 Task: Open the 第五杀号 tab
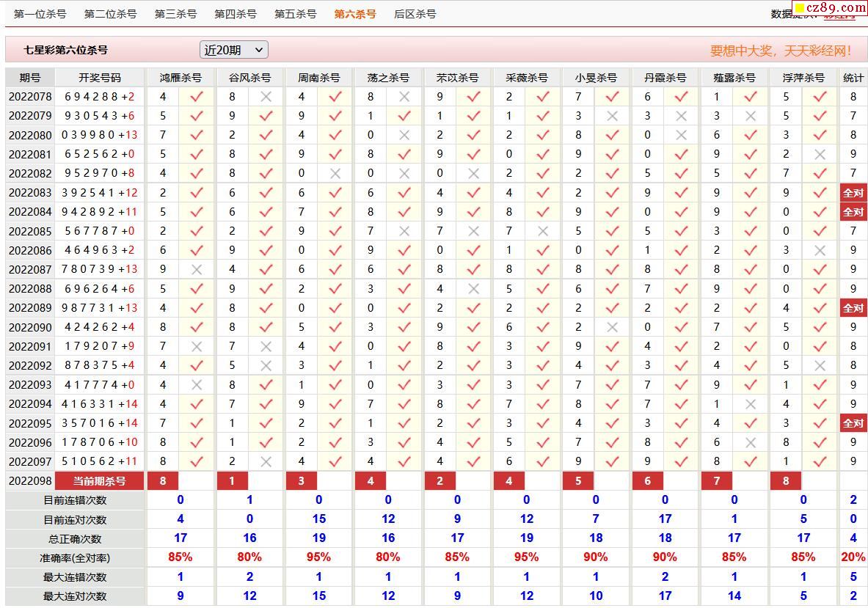(x=295, y=14)
